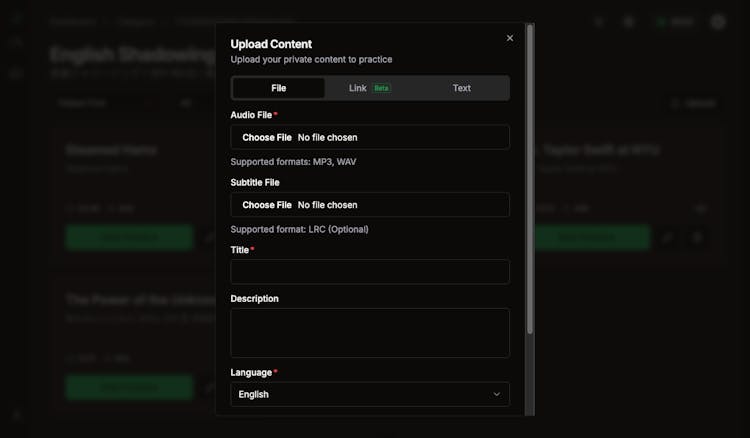Click the 'Upload Content' heading

[271, 44]
